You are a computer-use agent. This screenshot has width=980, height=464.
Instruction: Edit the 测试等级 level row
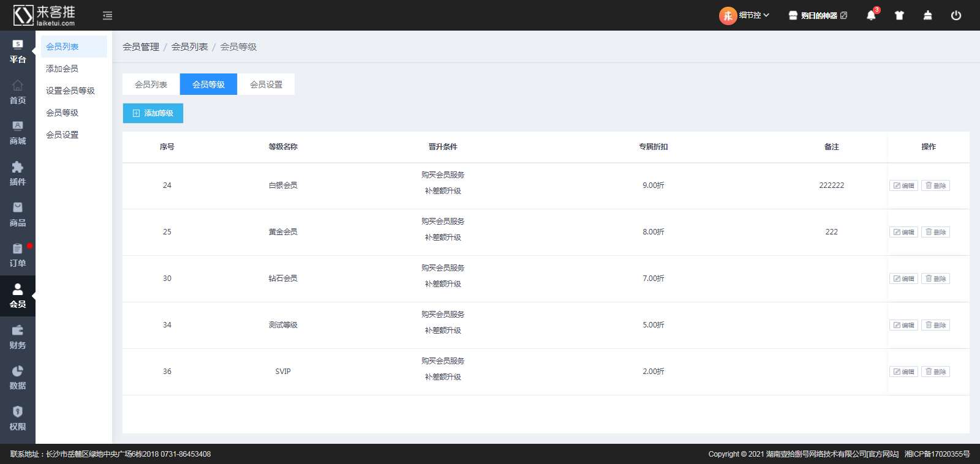pyautogui.click(x=903, y=325)
